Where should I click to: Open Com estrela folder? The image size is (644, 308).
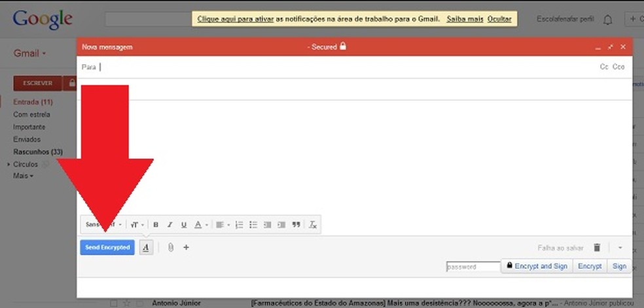(31, 114)
